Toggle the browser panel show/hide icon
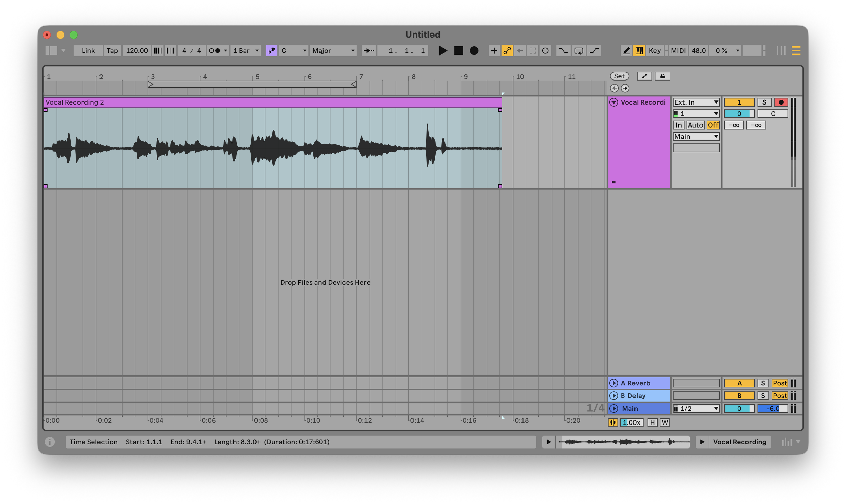The image size is (846, 504). [x=51, y=51]
